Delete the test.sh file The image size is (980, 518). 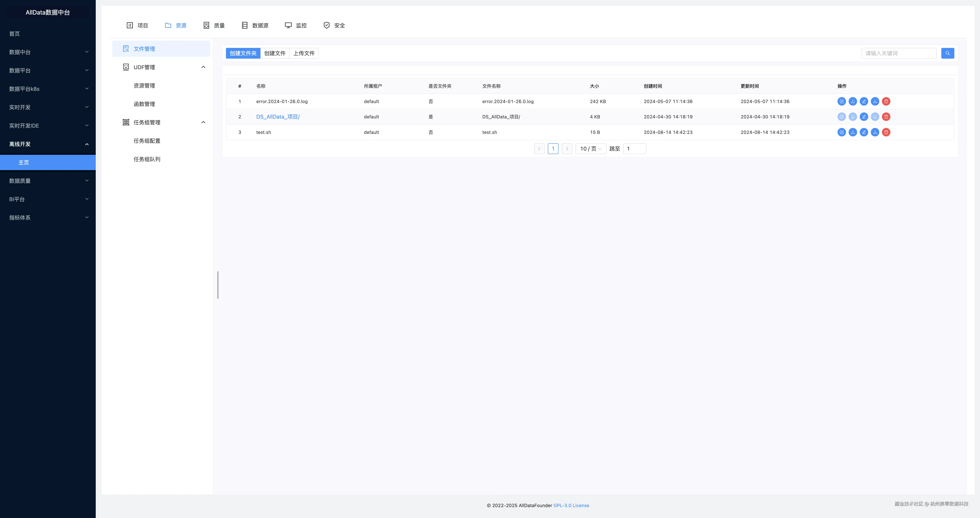886,132
